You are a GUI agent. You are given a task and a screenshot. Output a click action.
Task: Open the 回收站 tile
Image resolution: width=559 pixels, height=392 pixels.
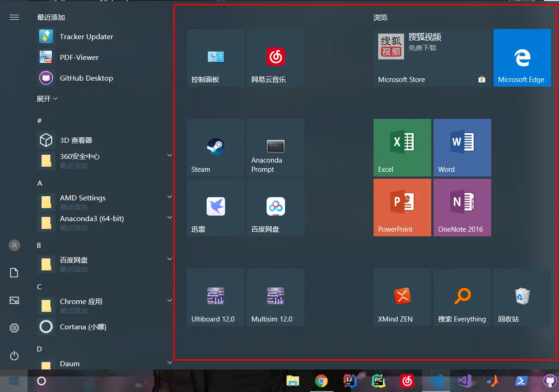pos(522,298)
